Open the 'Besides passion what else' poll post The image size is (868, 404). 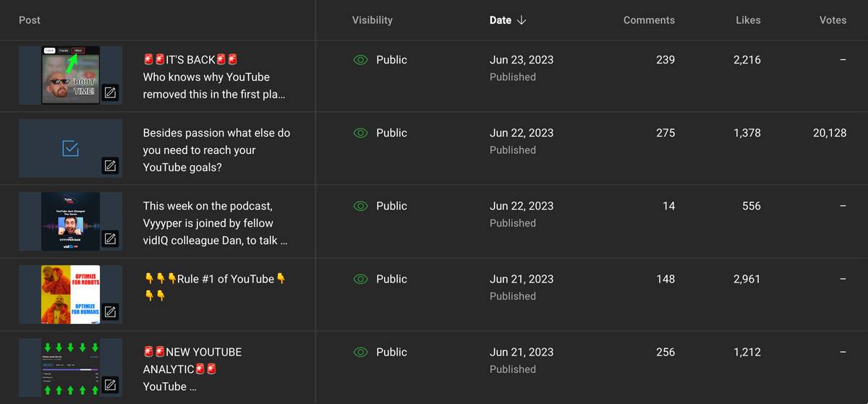[x=216, y=150]
